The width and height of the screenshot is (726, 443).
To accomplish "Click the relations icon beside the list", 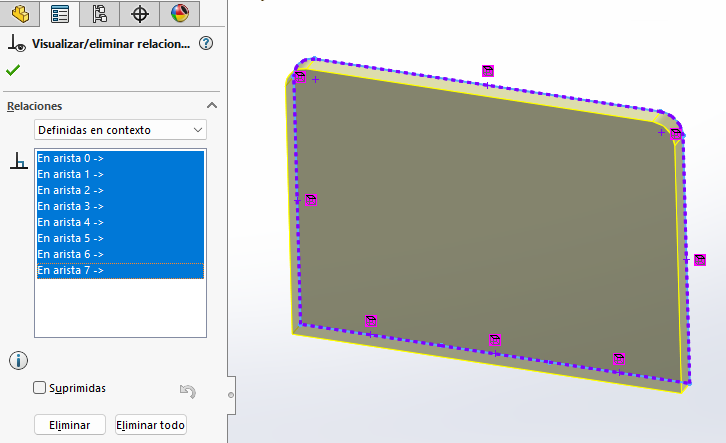I will click(x=19, y=161).
